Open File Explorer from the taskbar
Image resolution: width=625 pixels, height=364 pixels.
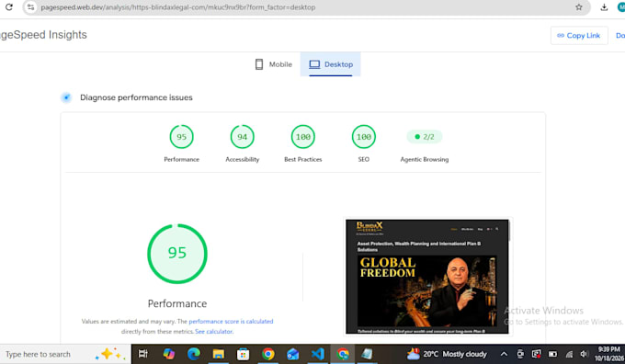pos(219,354)
